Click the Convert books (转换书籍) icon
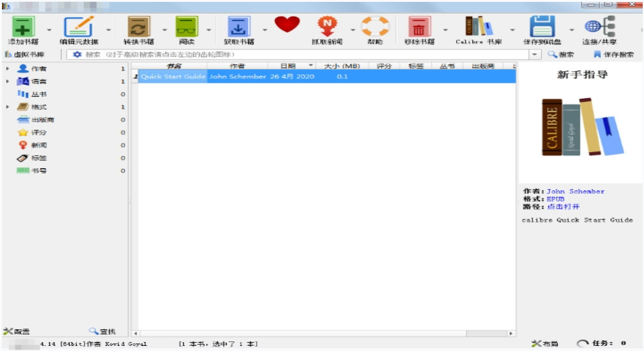The height and width of the screenshot is (351, 644). tap(139, 27)
